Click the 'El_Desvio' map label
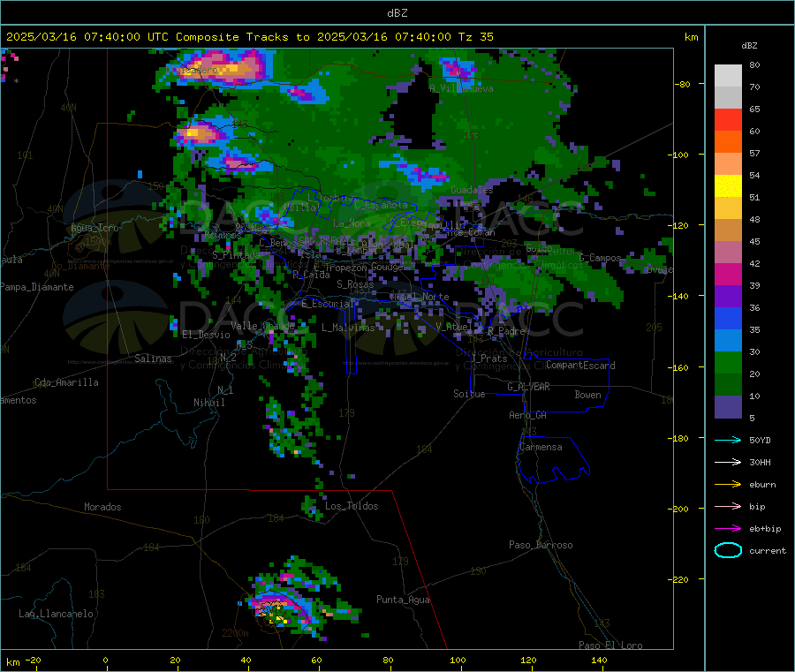The image size is (795, 672). [x=206, y=335]
